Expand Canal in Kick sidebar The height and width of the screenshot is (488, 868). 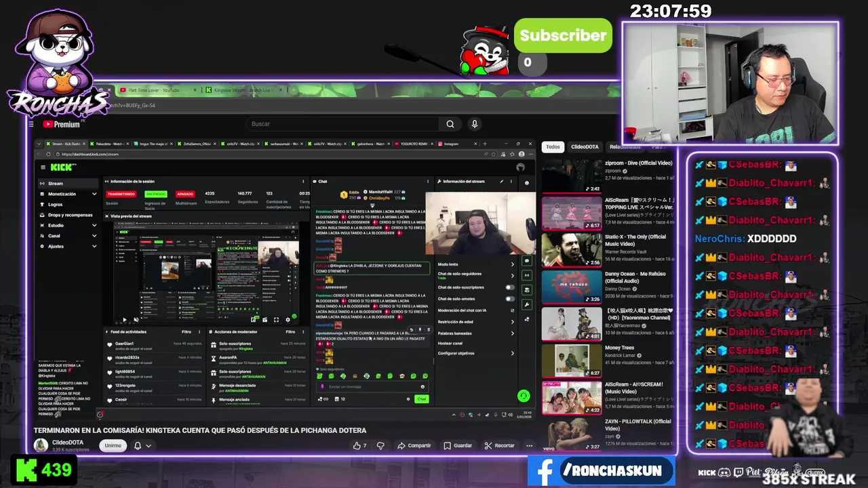(x=94, y=236)
